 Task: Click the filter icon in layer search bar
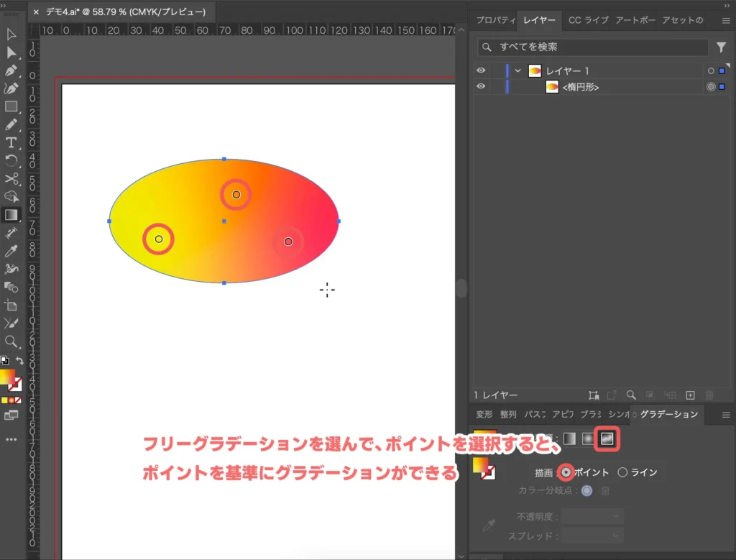pyautogui.click(x=722, y=47)
